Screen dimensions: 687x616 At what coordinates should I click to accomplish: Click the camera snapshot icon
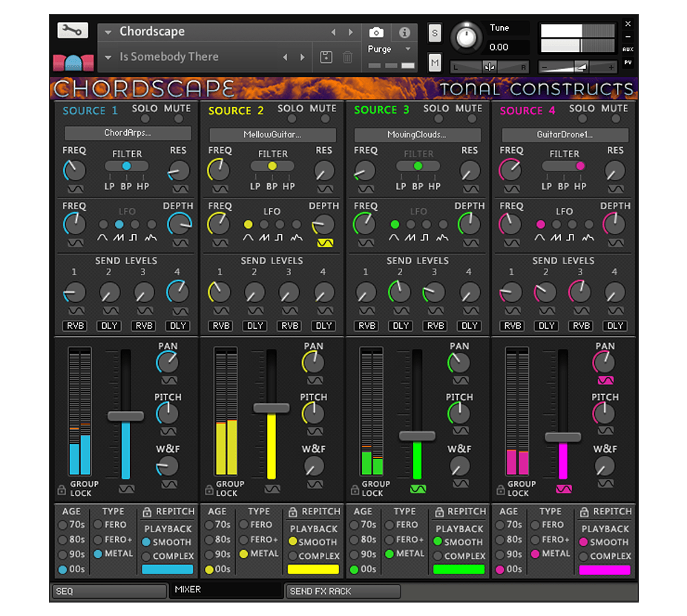pyautogui.click(x=376, y=33)
